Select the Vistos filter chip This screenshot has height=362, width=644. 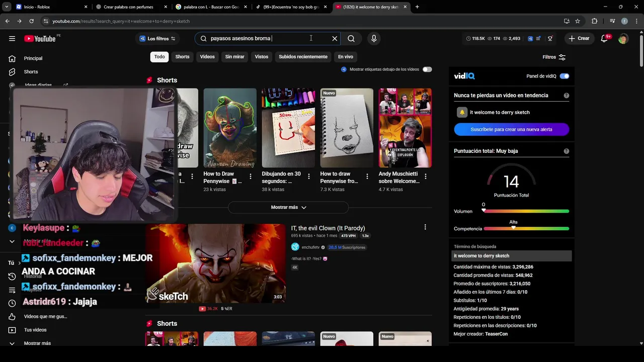[262, 57]
